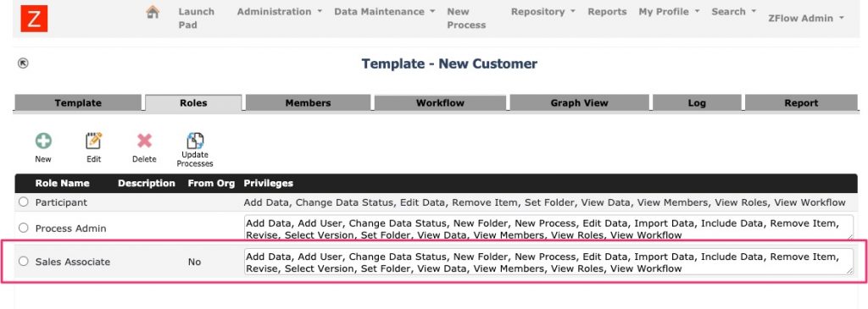Select the Sales Associate radio button
868x309 pixels.
(23, 261)
